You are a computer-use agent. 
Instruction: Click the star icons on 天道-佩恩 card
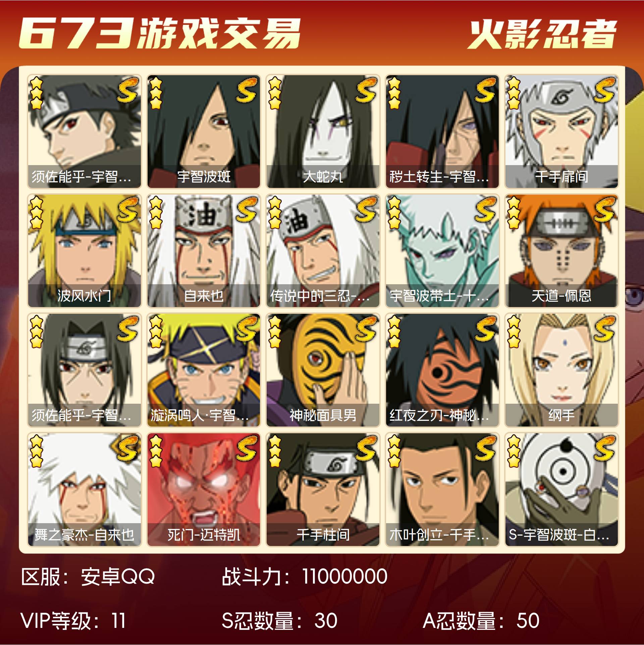pos(514,212)
